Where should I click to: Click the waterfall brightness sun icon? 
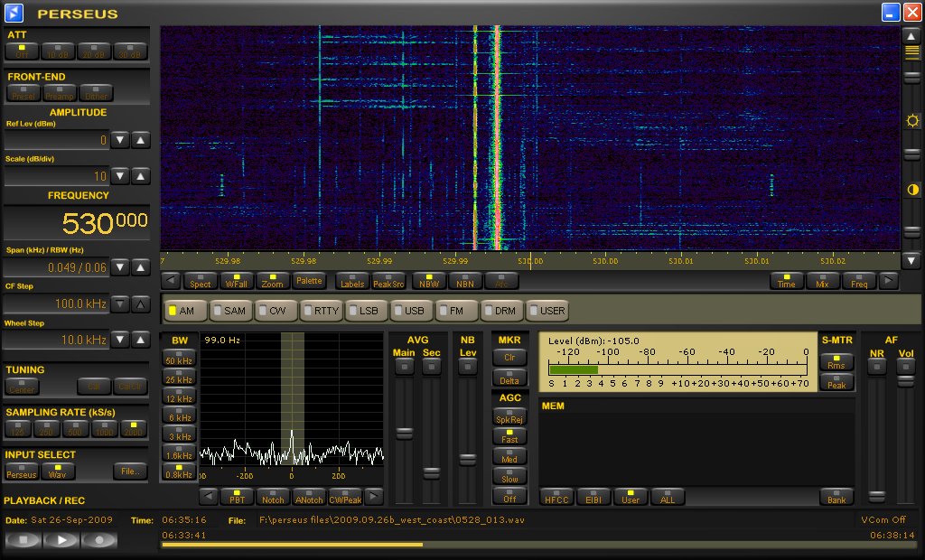[x=912, y=121]
